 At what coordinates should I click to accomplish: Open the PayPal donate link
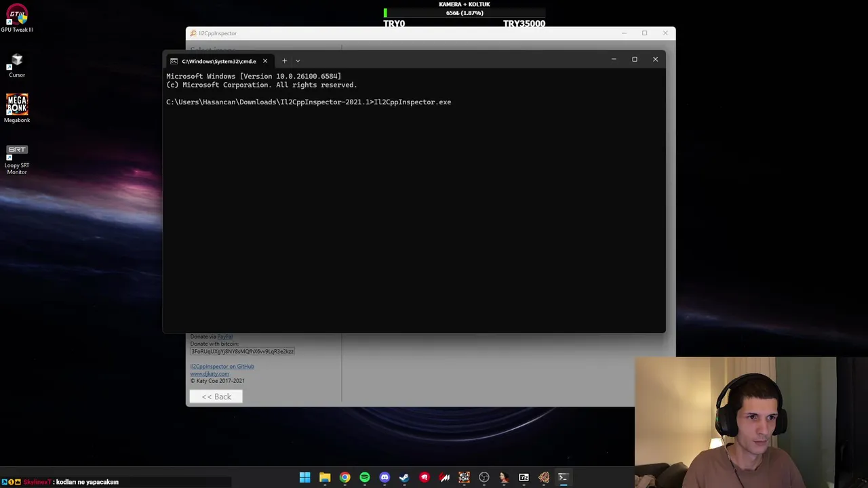click(225, 337)
